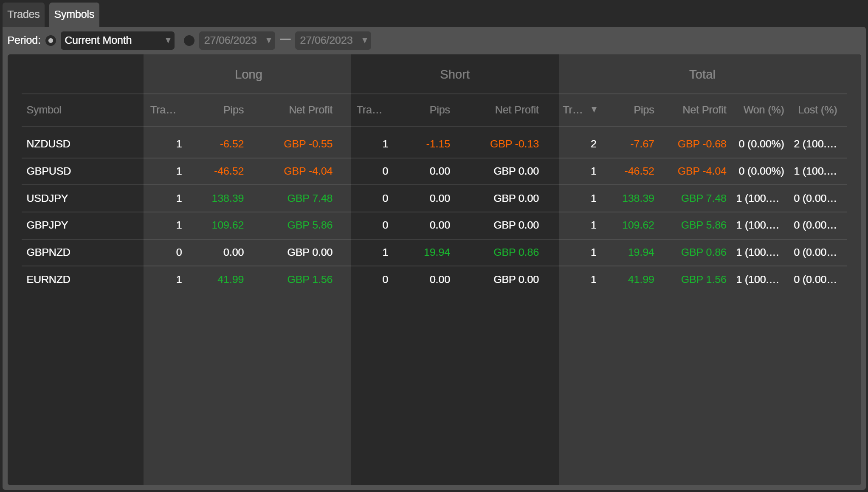Sort by Won (%) column header
The image size is (868, 492).
click(x=764, y=110)
